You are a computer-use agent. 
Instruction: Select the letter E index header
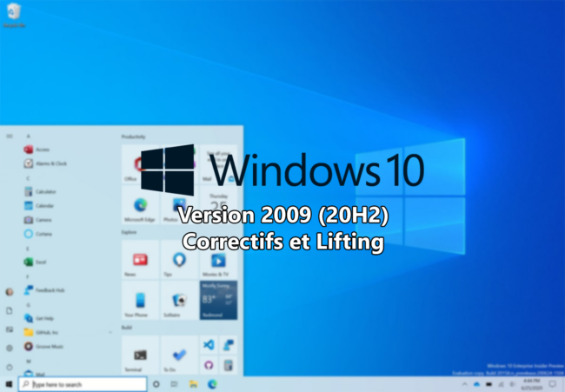click(x=28, y=249)
